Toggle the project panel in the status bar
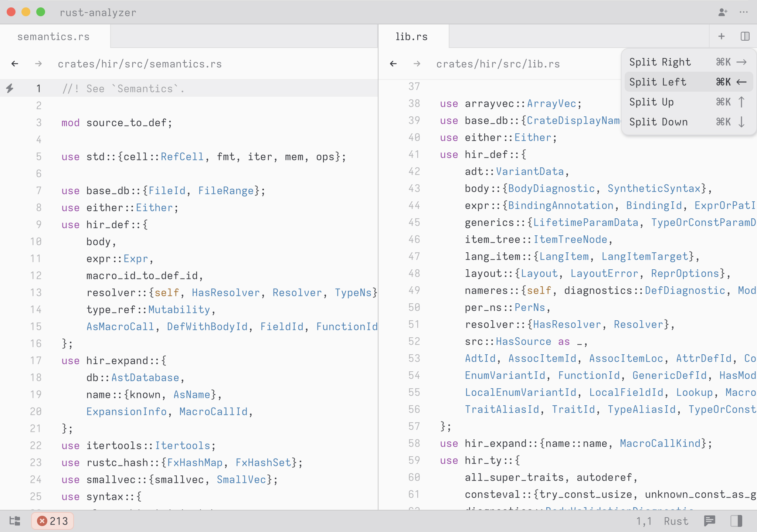The image size is (757, 532). coord(15,521)
